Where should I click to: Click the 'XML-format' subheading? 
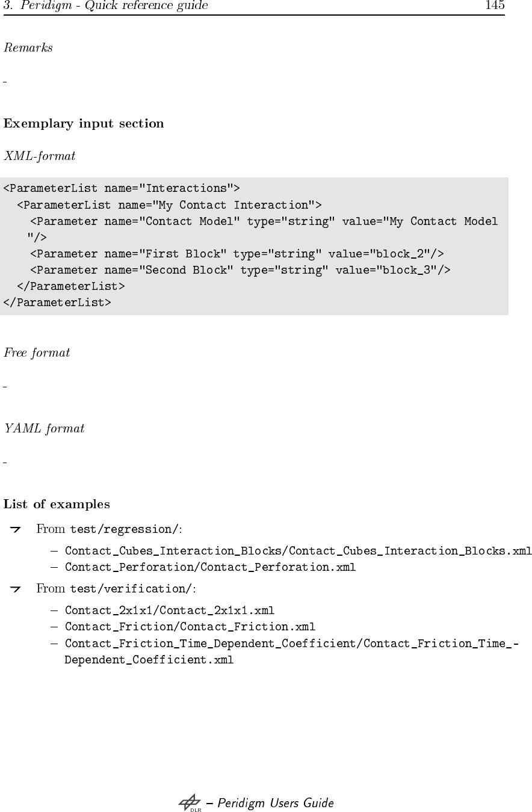click(39, 156)
